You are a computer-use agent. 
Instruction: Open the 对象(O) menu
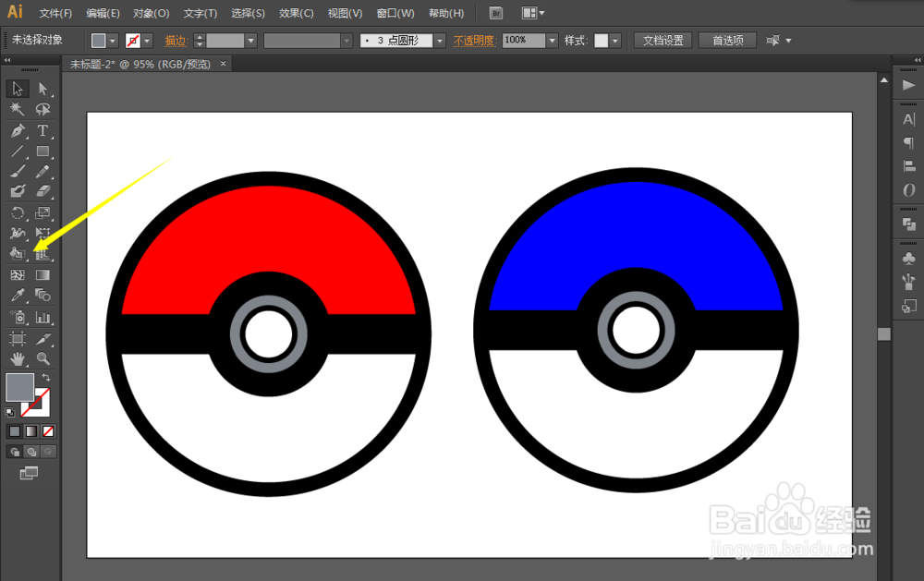[x=151, y=13]
